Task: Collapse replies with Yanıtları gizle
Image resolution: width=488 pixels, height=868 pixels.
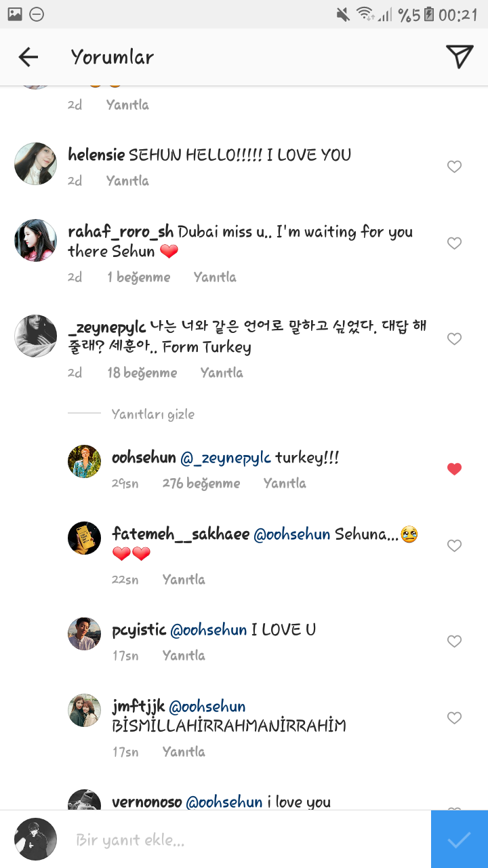Action: [152, 414]
